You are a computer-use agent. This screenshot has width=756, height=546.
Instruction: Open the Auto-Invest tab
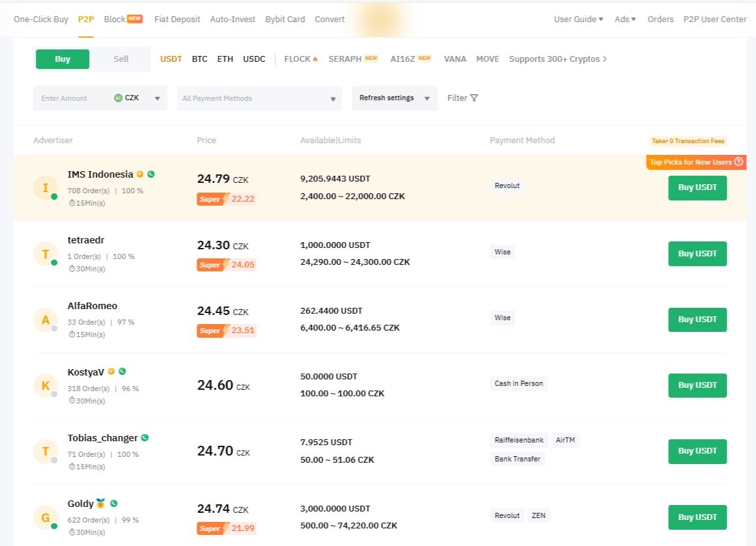232,20
